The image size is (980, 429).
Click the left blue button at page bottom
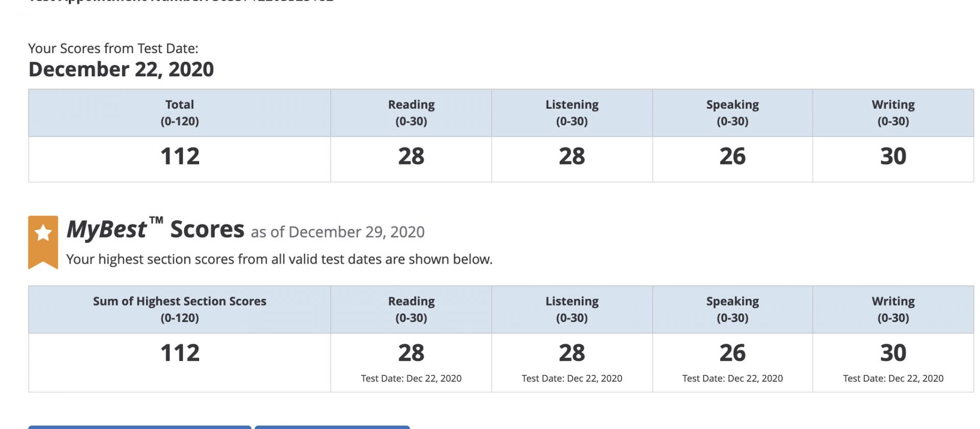coord(140,427)
